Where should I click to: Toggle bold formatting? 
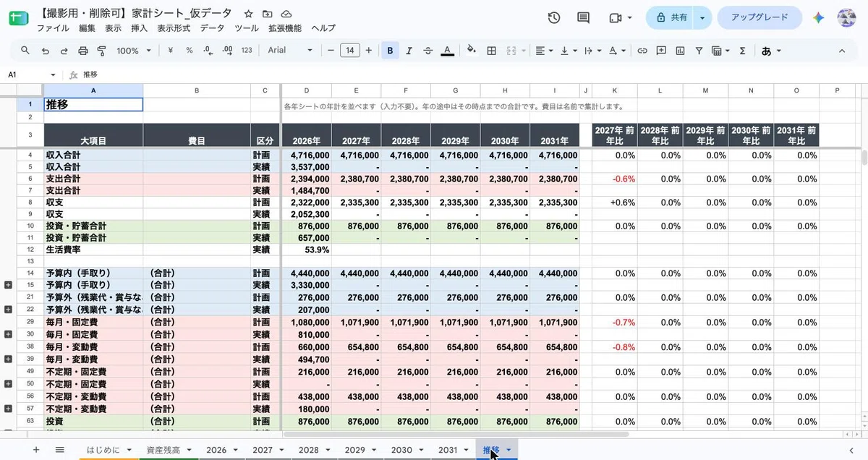coord(391,51)
